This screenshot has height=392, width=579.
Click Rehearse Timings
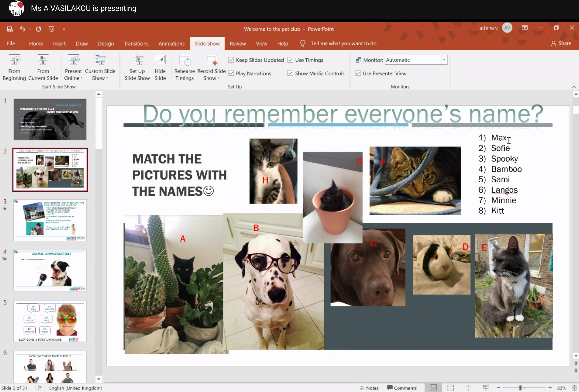coord(185,67)
